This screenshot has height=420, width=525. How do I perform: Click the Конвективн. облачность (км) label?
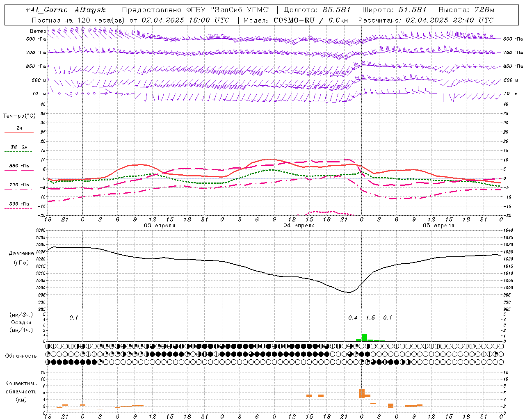tap(21, 391)
